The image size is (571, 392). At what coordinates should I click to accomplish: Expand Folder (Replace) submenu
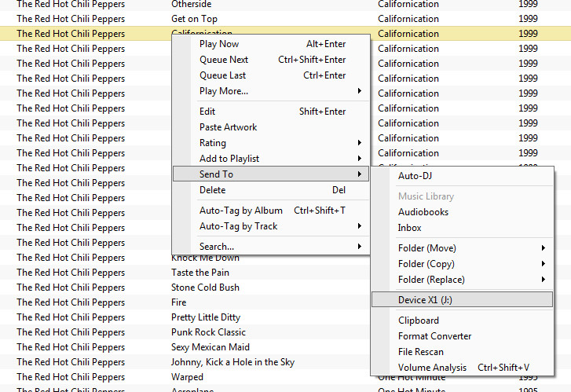(462, 280)
